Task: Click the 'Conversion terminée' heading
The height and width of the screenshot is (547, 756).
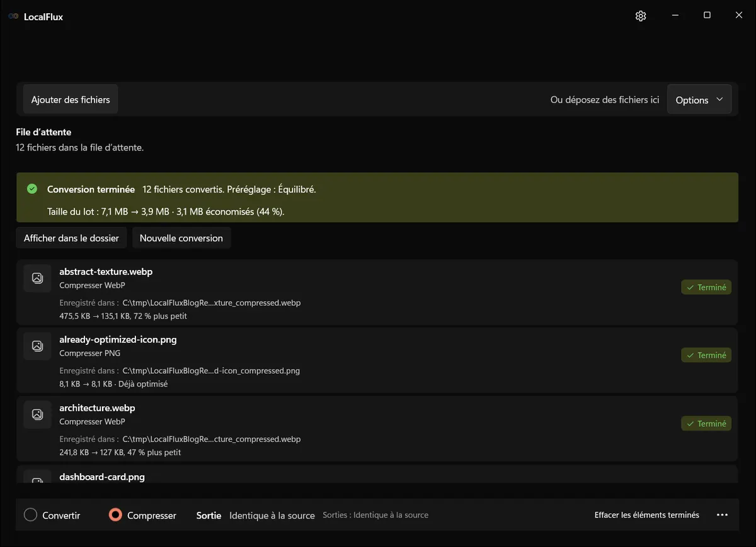Action: [91, 189]
